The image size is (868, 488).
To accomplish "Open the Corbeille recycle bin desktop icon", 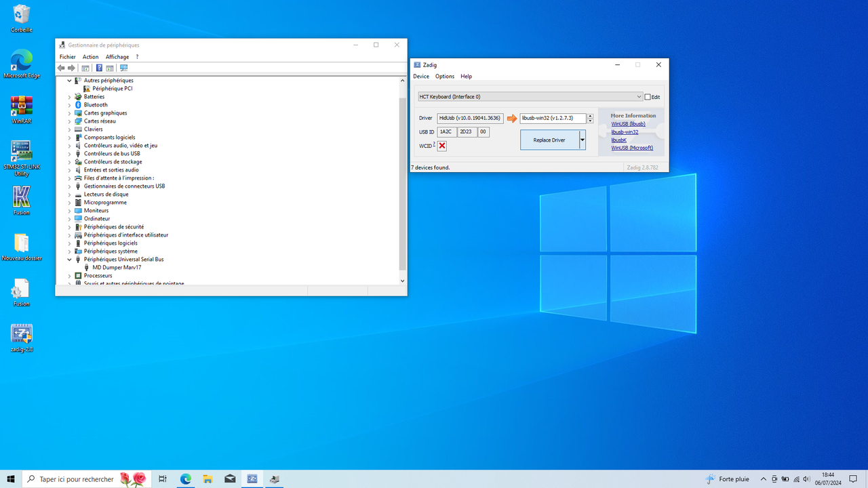I will [21, 18].
